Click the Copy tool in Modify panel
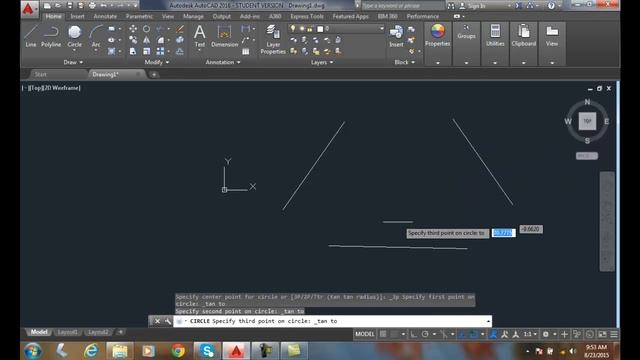The image size is (640, 360). (133, 40)
